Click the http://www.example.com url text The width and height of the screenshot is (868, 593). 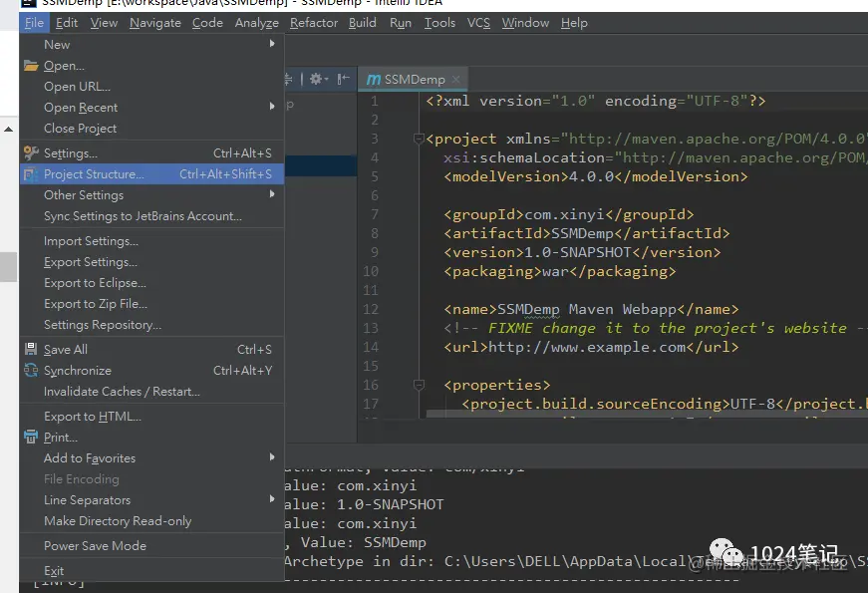click(x=587, y=347)
